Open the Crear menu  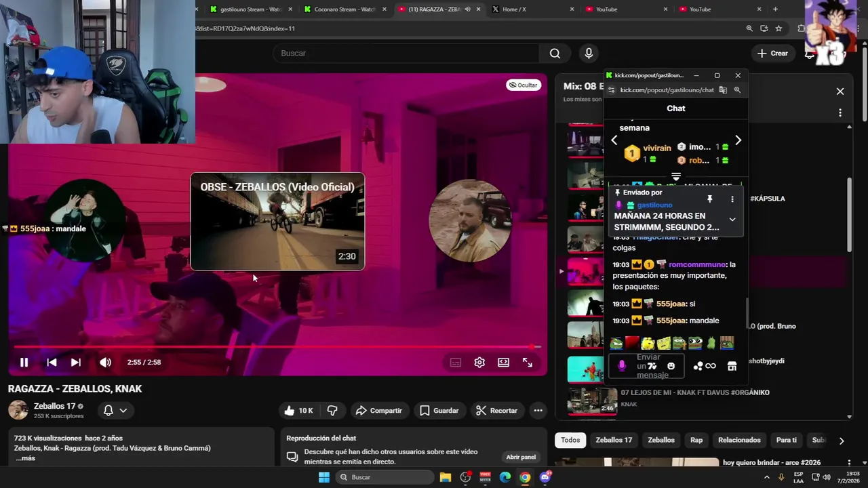[x=772, y=54]
